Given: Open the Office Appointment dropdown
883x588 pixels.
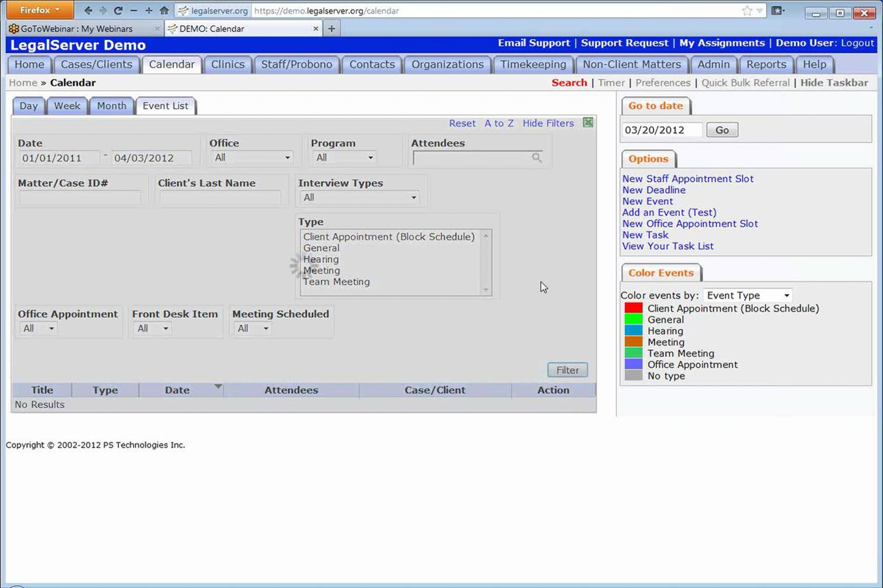Looking at the screenshot, I should pyautogui.click(x=38, y=328).
